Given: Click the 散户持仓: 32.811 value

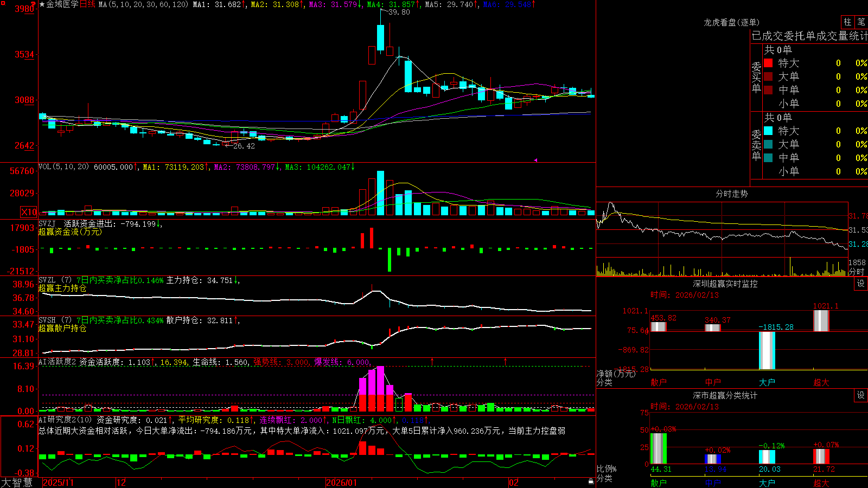Looking at the screenshot, I should pos(200,320).
